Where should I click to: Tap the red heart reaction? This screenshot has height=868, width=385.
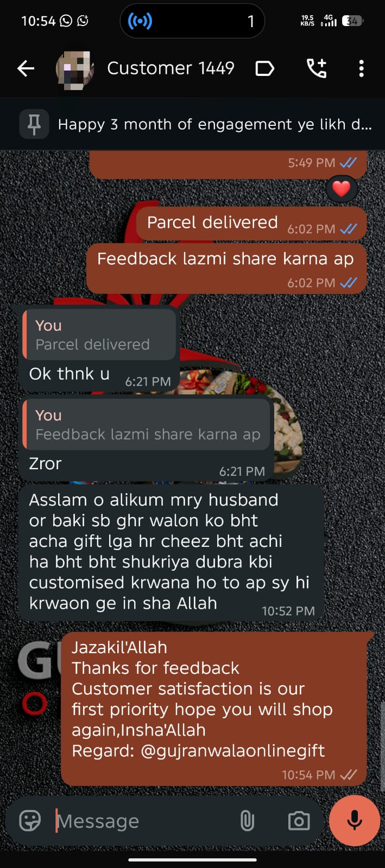[x=342, y=189]
